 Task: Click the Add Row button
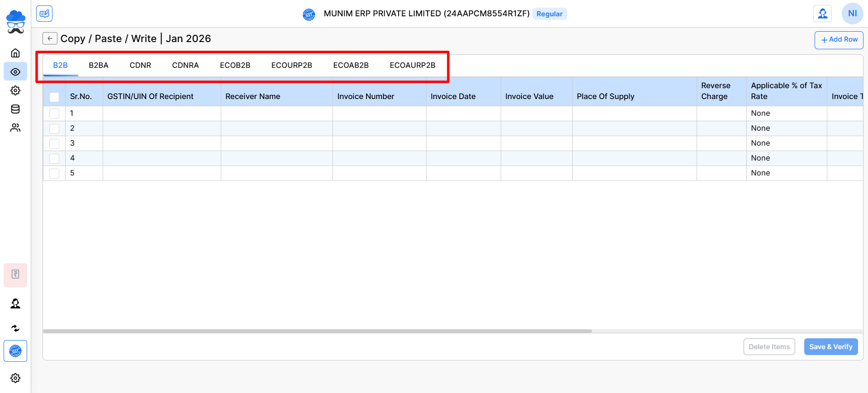point(839,40)
